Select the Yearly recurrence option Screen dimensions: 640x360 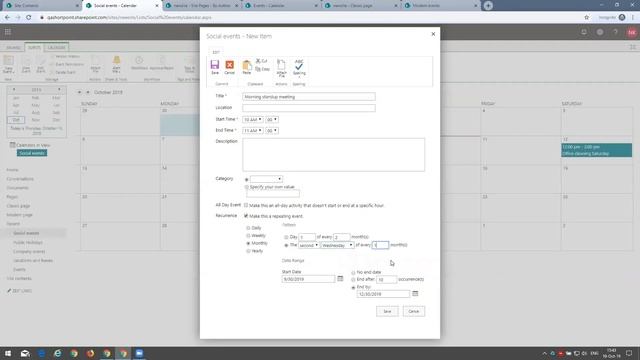click(248, 251)
